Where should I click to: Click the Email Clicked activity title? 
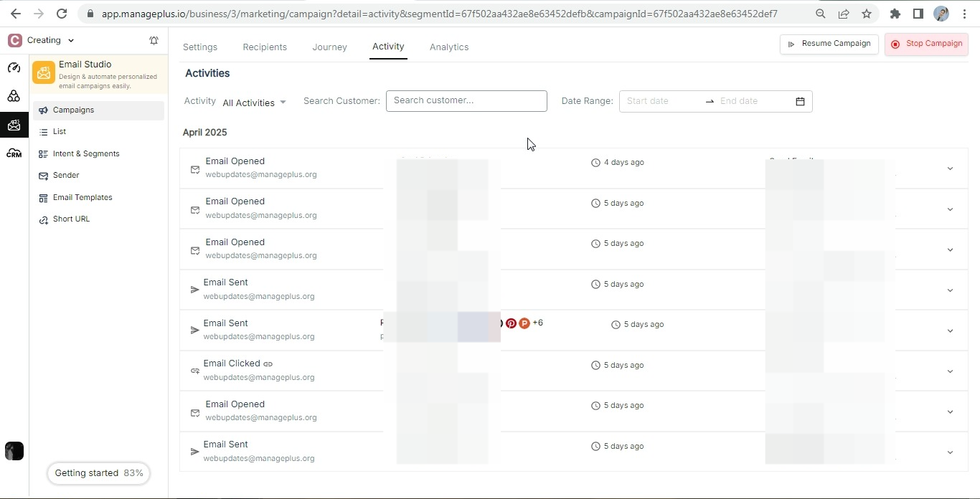(x=232, y=363)
